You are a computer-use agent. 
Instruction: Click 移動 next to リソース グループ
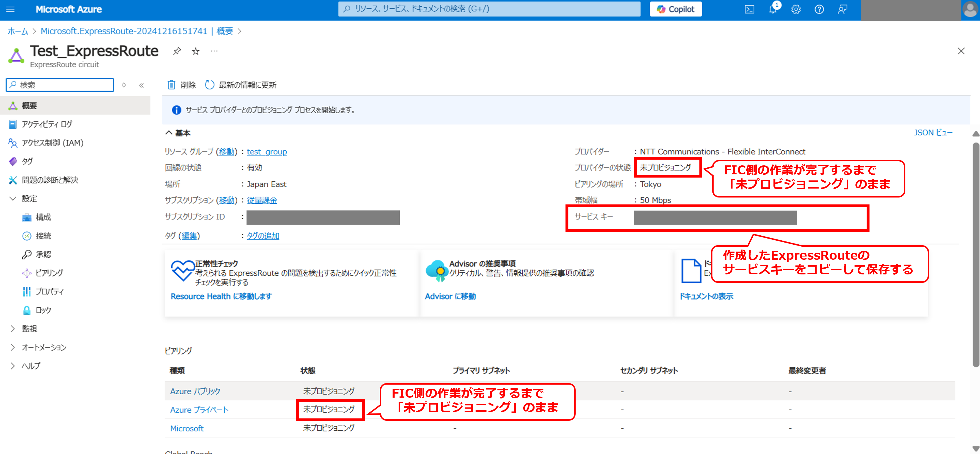[226, 152]
